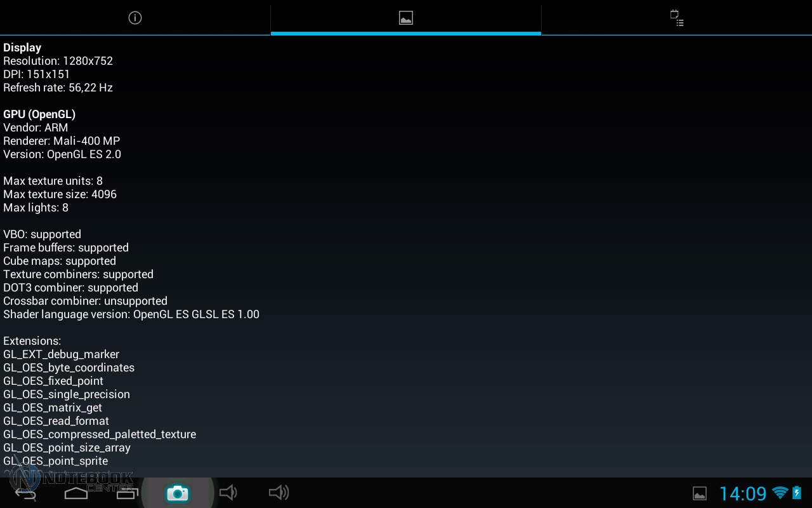Image resolution: width=812 pixels, height=508 pixels.
Task: Select the GL_EXT_debug_marker extension entry
Action: 61,354
